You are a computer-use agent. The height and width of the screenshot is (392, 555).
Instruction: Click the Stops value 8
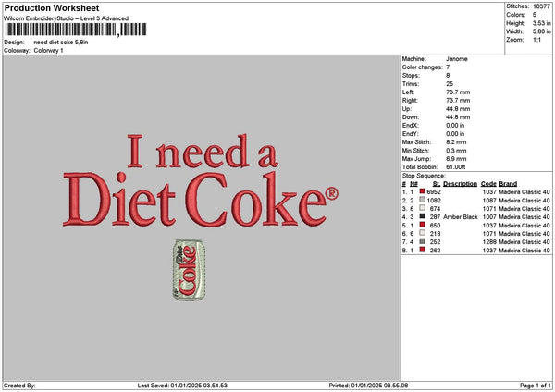click(x=448, y=76)
